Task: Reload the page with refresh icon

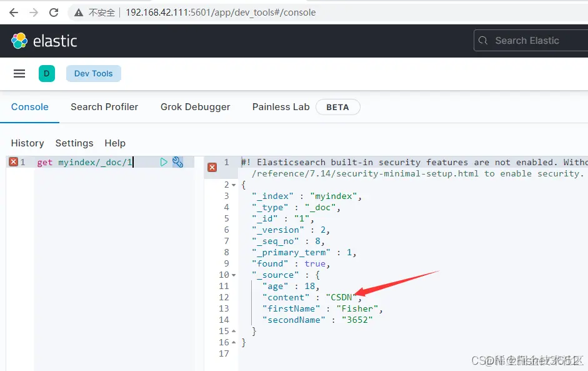Action: 54,13
